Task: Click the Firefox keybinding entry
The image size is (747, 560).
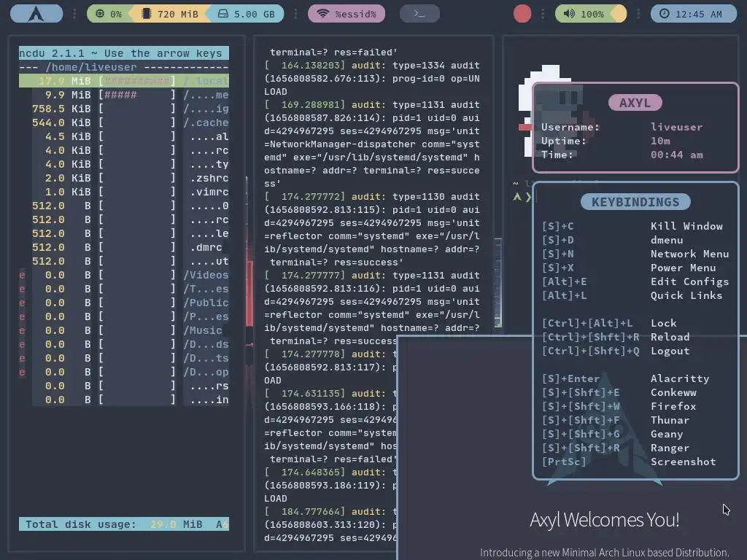Action: (x=673, y=406)
